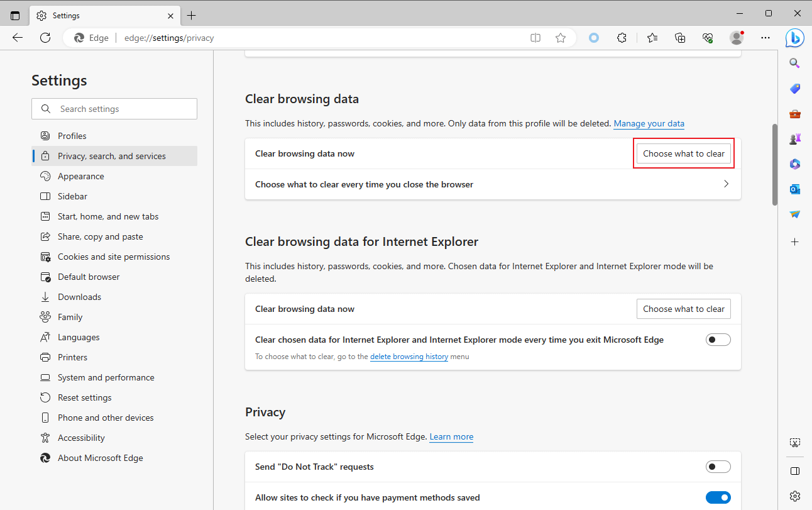
Task: Open Extensions puzzle icon
Action: (x=622, y=38)
